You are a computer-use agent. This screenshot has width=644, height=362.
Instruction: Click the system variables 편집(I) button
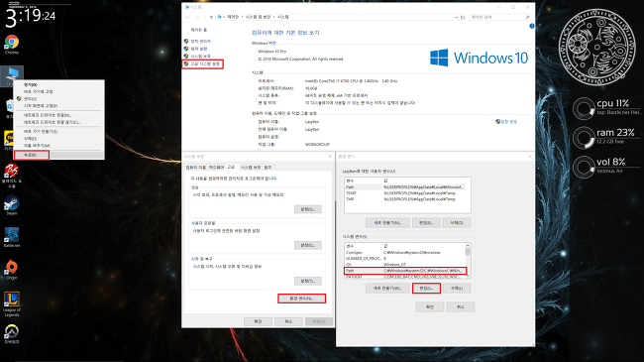click(426, 288)
